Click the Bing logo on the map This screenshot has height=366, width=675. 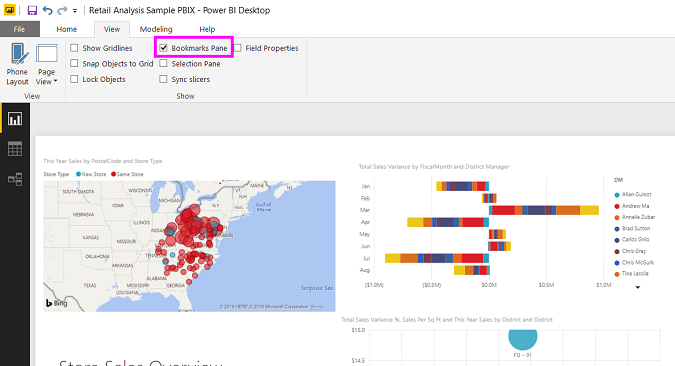coord(56,303)
